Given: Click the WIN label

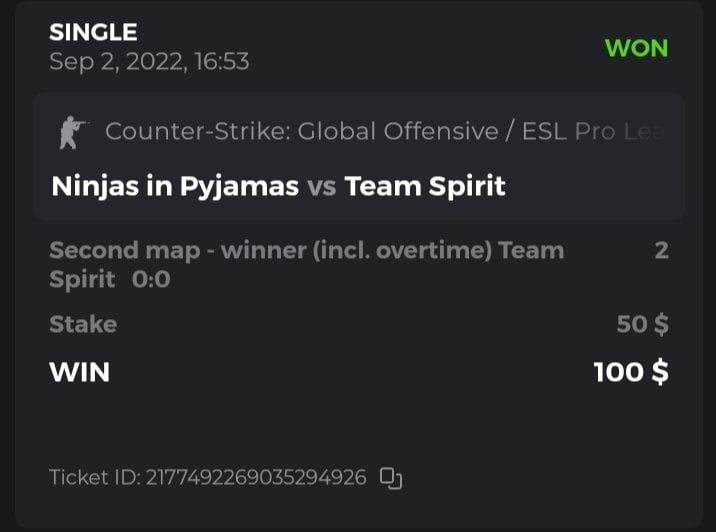Looking at the screenshot, I should [x=79, y=372].
